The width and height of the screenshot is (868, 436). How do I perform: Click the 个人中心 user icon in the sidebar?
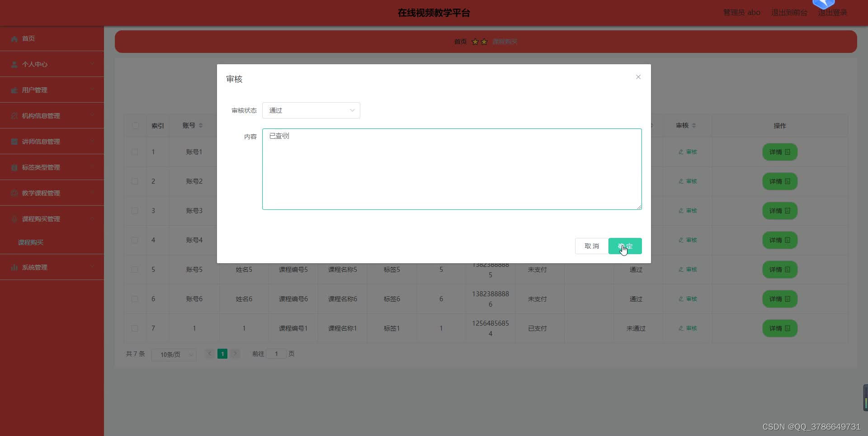click(x=14, y=65)
